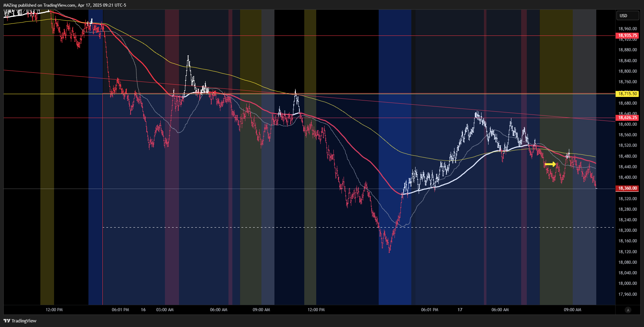The image size is (644, 327).
Task: Click the 18,840.00 price axis value
Action: [x=628, y=61]
